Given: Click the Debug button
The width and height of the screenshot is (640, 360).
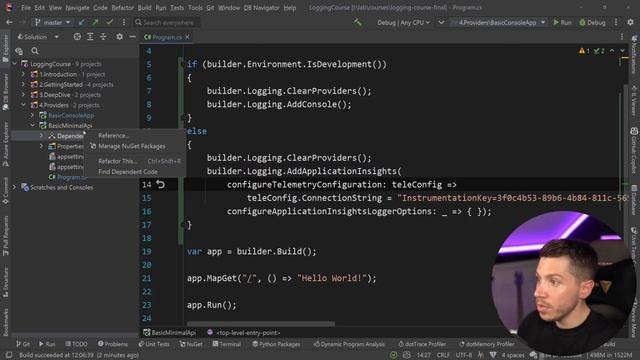Looking at the screenshot, I should pyautogui.click(x=592, y=22).
